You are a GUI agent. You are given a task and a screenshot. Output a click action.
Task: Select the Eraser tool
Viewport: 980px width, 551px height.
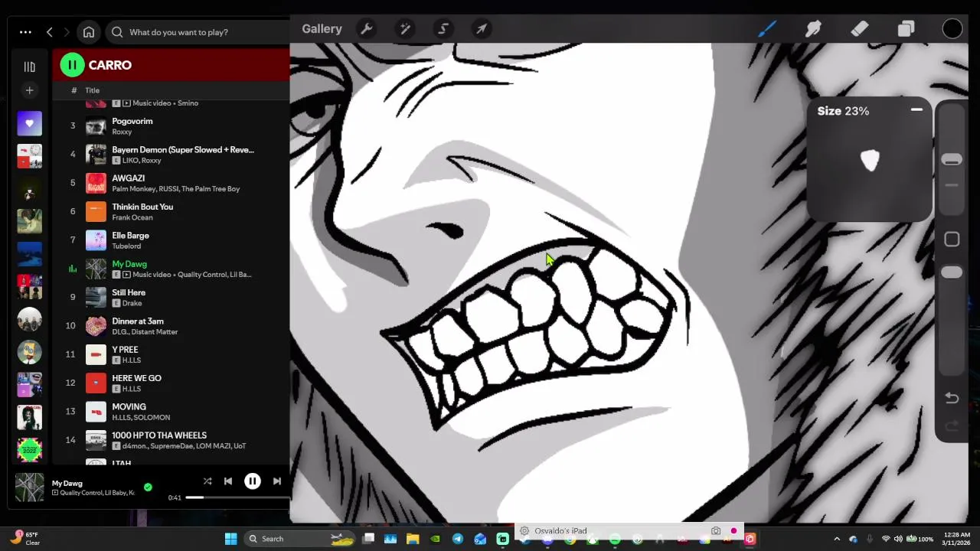(x=859, y=29)
